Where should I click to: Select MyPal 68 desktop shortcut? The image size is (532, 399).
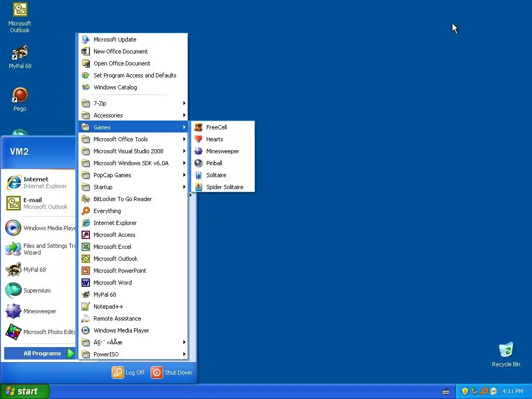(20, 57)
